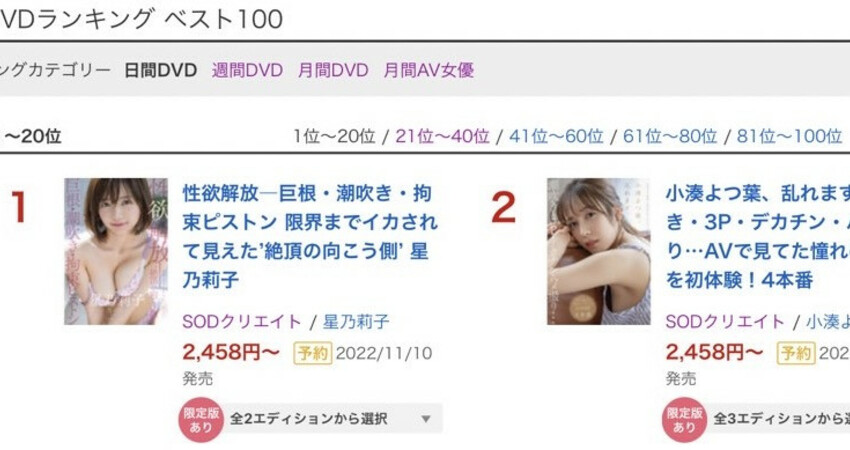Image resolution: width=850 pixels, height=450 pixels.
Task: Switch to 月間DVD ranking tab
Action: (333, 70)
